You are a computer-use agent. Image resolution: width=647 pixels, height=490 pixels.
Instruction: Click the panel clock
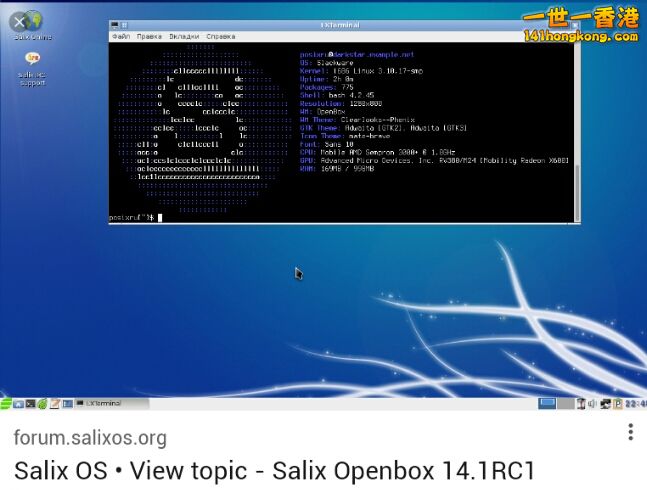[x=636, y=403]
